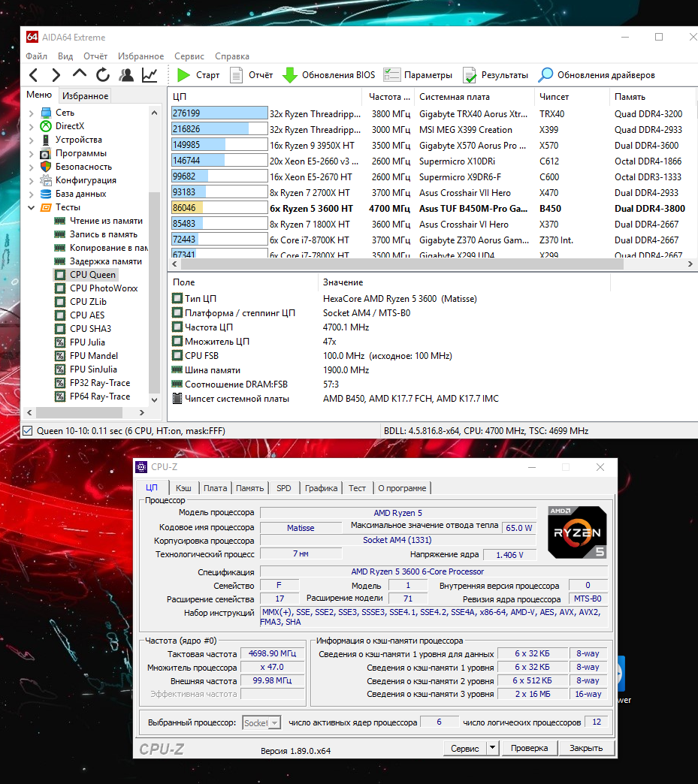This screenshot has height=784, width=698.
Task: Open the Файл menu
Action: (x=37, y=56)
